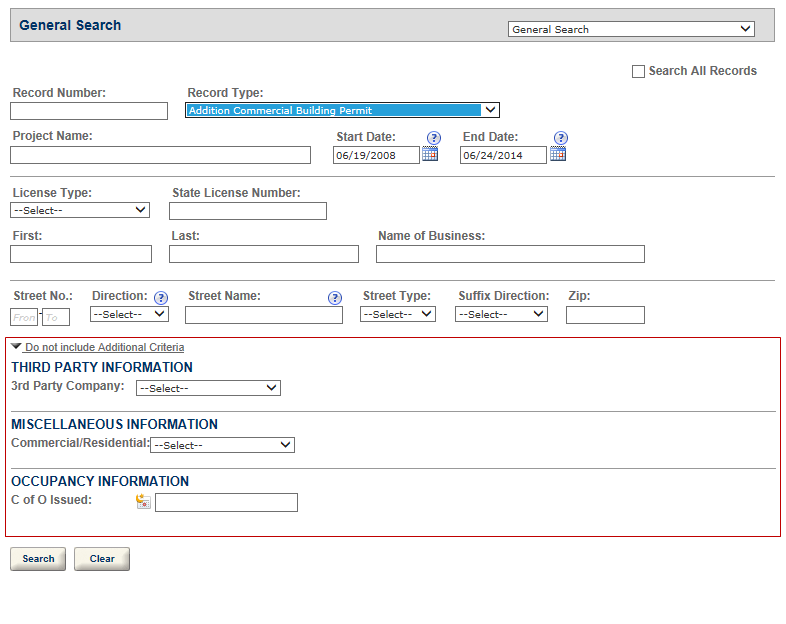Expand the 3rd Party Company dropdown
The width and height of the screenshot is (786, 624).
(x=208, y=388)
